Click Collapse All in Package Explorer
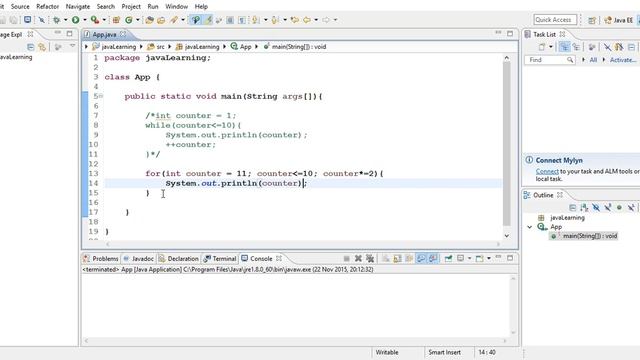Screen dimensions: 640x360 tap(30, 47)
